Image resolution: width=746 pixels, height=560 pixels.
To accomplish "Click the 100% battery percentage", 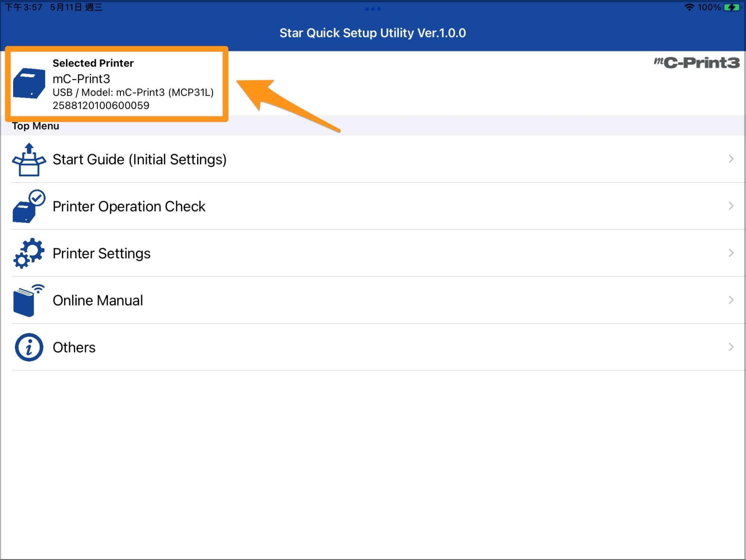I will 709,7.
